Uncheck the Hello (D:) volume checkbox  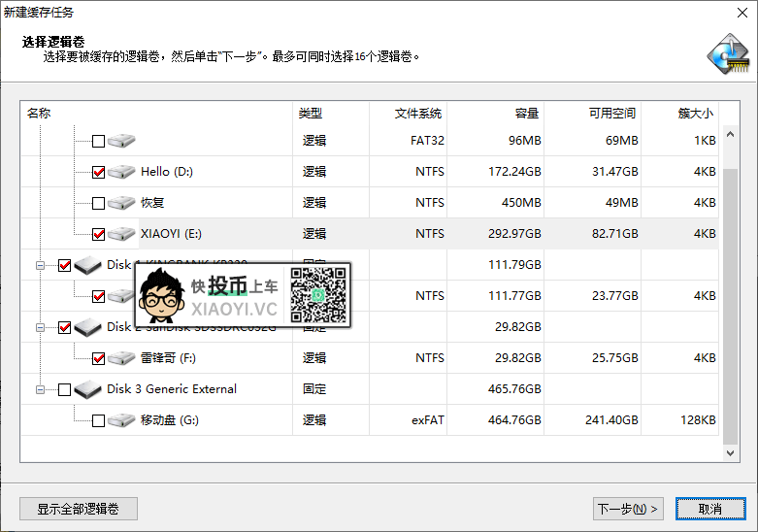pyautogui.click(x=98, y=172)
